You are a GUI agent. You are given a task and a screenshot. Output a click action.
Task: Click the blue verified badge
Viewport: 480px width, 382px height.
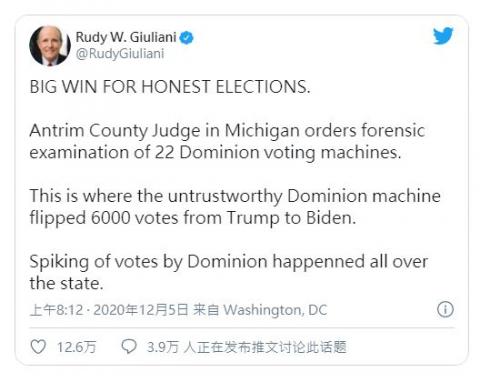click(x=187, y=38)
